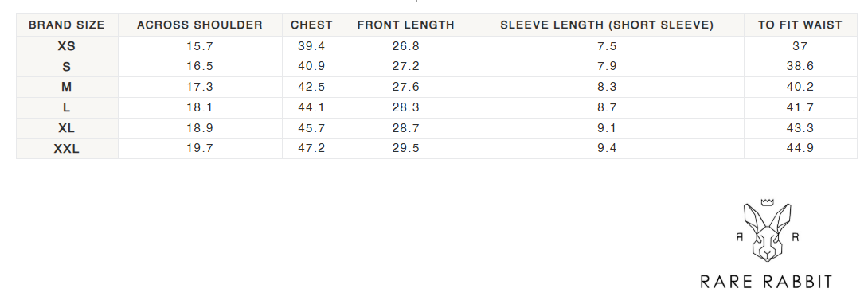
Task: Select the XL size row label
Action: click(66, 128)
